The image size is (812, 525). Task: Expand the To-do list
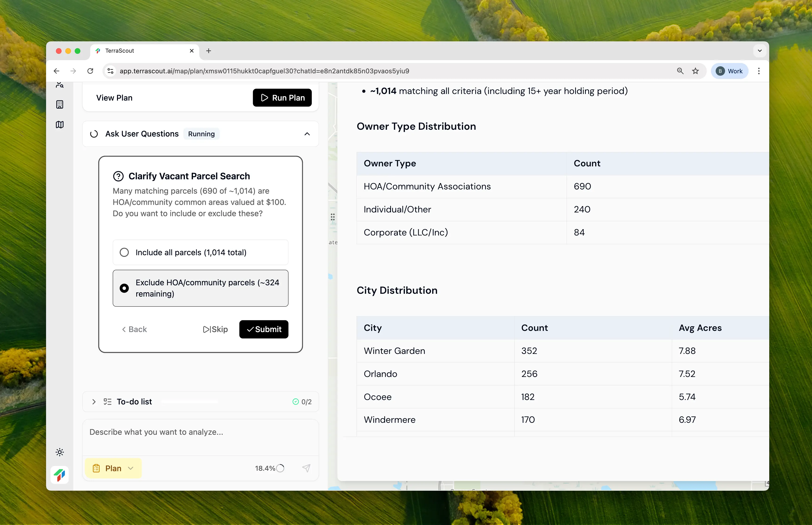[94, 402]
